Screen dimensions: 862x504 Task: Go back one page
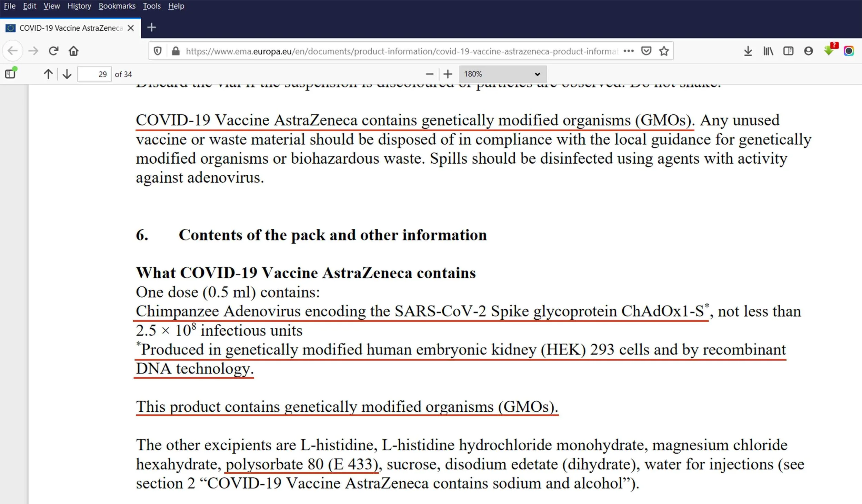coord(13,51)
